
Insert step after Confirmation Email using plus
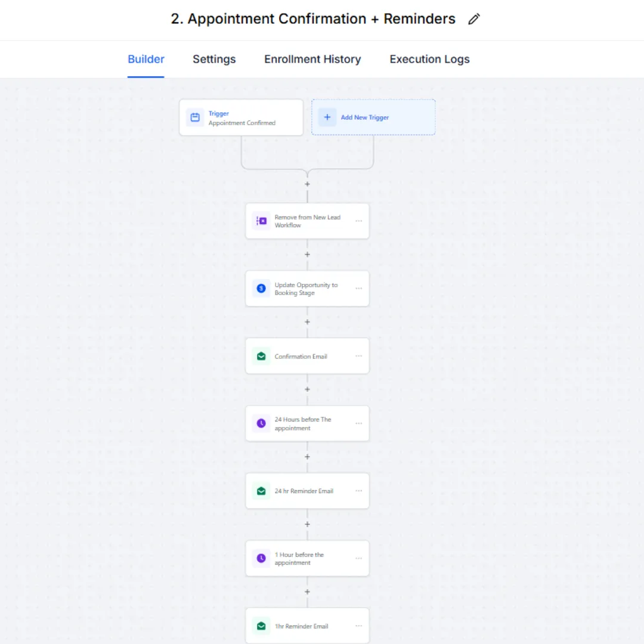307,389
